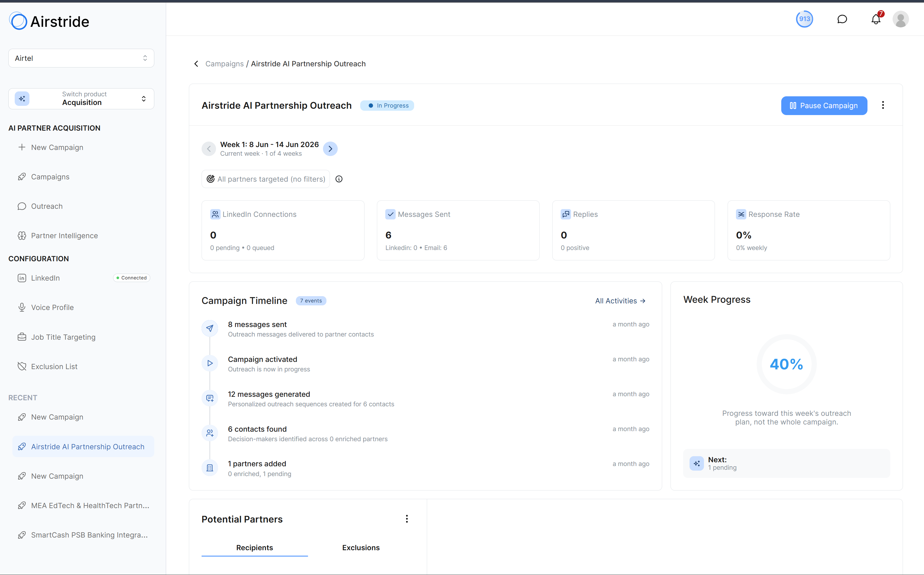Open All Activities link

pos(620,301)
